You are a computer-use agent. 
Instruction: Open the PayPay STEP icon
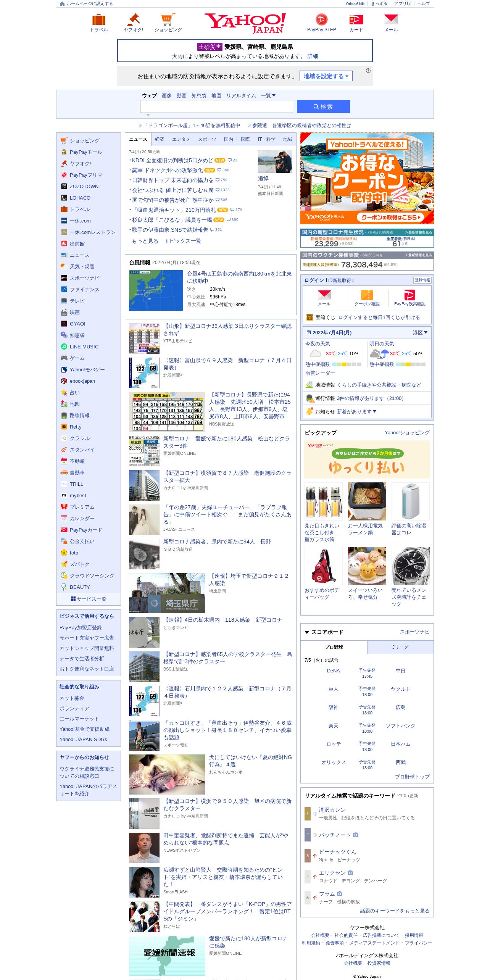pos(321,19)
